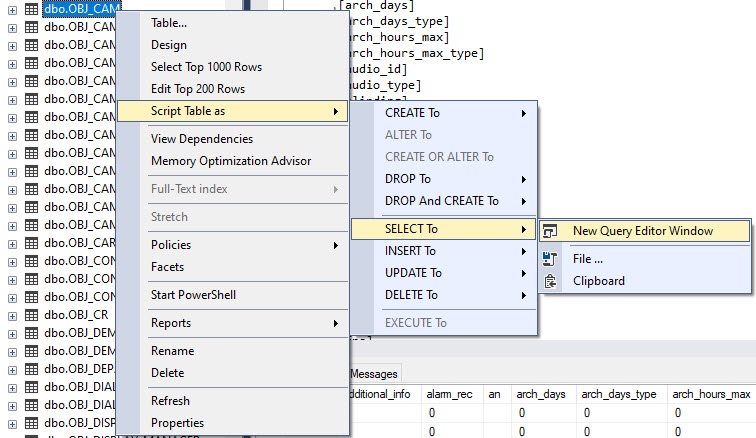Click the New Query Editor Window icon
The height and width of the screenshot is (438, 756).
click(550, 231)
